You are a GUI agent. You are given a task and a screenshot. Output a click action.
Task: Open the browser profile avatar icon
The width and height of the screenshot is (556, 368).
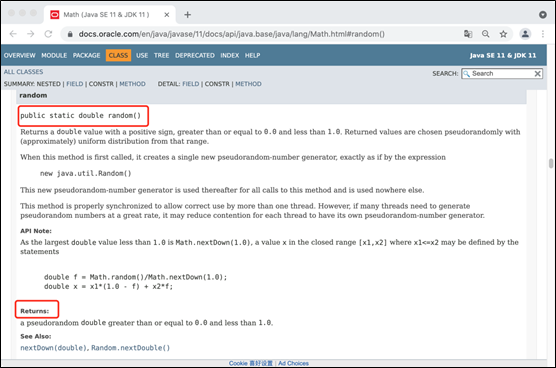click(x=525, y=34)
